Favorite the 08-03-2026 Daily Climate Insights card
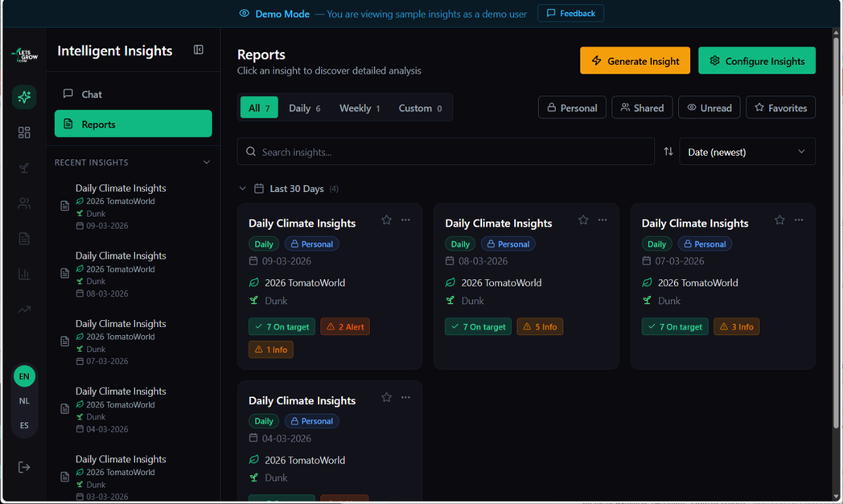 click(x=583, y=219)
